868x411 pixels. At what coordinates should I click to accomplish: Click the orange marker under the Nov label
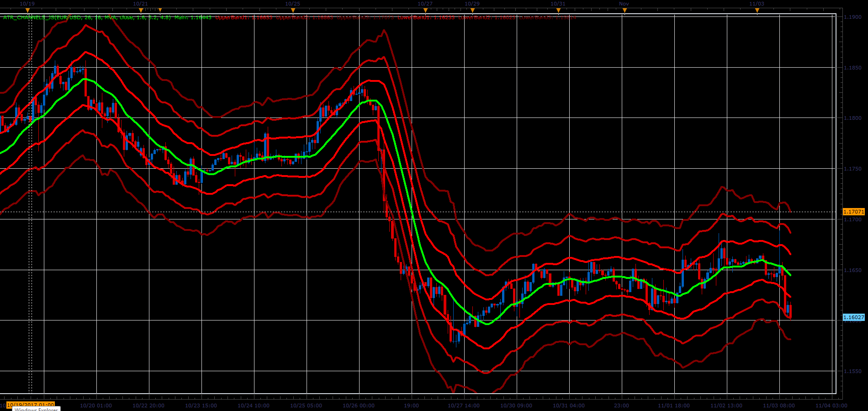click(625, 10)
